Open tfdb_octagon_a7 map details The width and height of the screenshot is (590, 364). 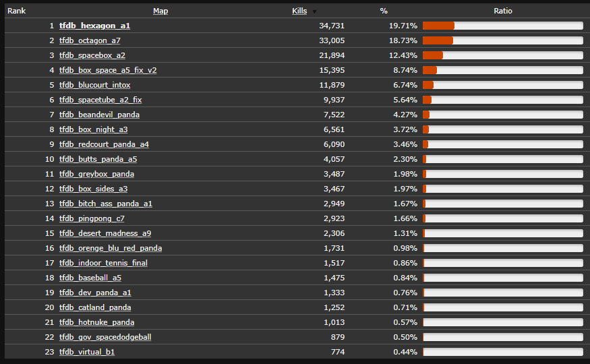tap(90, 40)
